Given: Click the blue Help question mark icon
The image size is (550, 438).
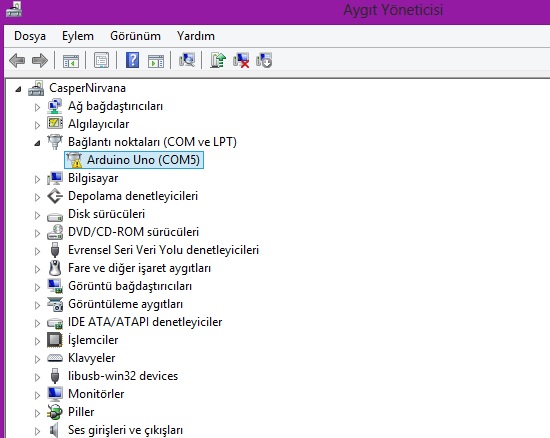Looking at the screenshot, I should tap(133, 60).
